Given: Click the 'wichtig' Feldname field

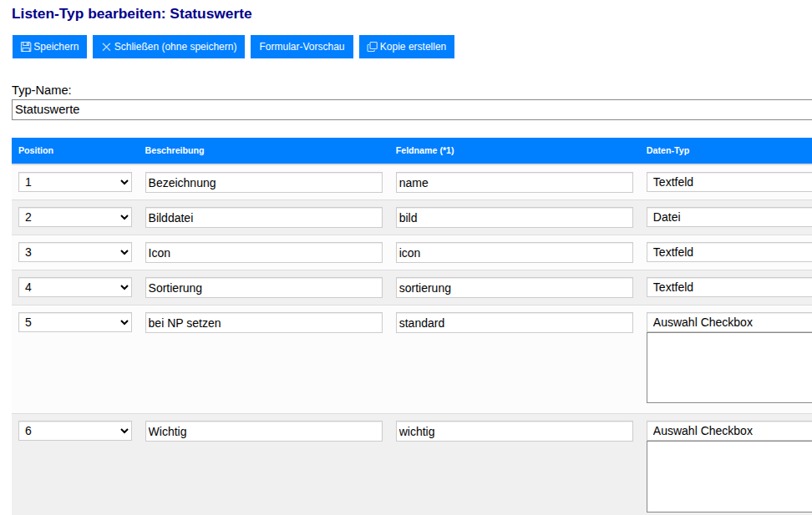Looking at the screenshot, I should click(x=514, y=431).
